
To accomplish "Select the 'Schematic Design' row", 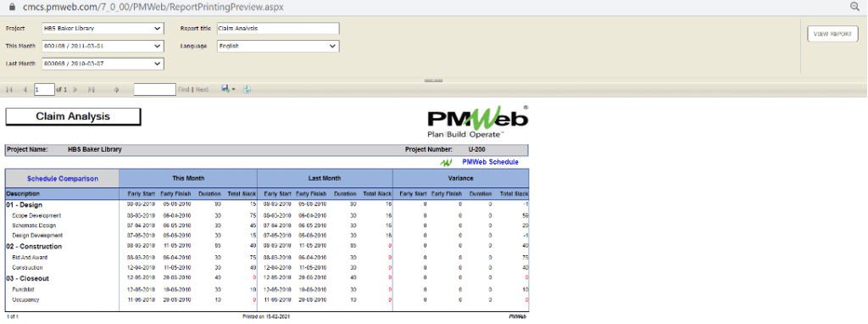I will tap(267, 226).
